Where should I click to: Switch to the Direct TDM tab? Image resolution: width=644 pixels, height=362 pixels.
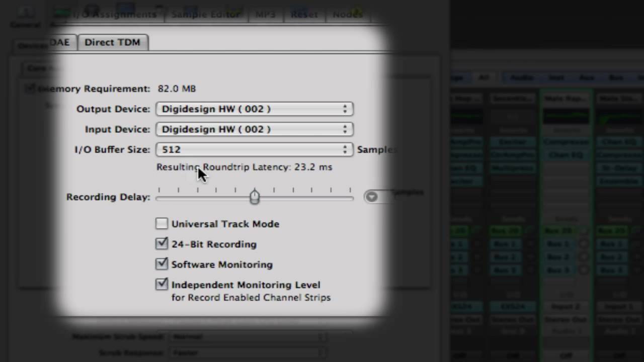112,42
